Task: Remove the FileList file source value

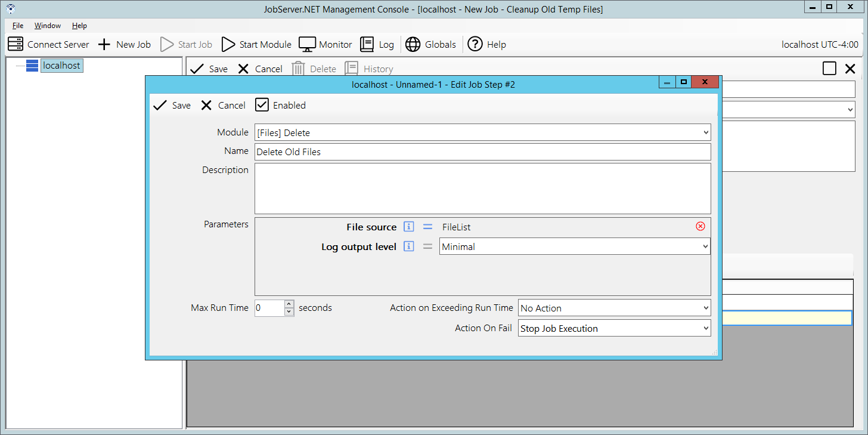Action: (x=700, y=226)
